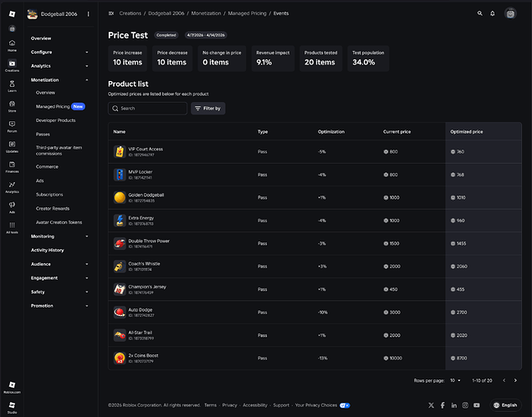Open All tools grid icon

[x=12, y=227]
